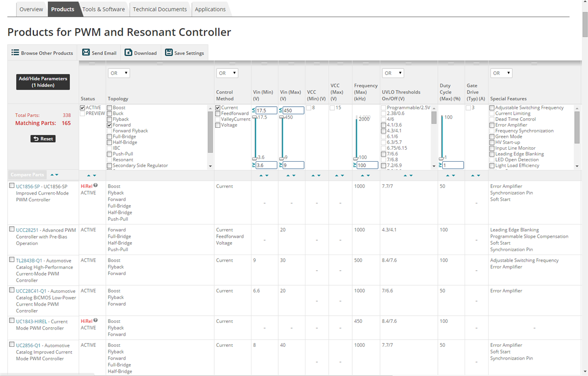The height and width of the screenshot is (376, 588).
Task: Open the UCC28251 product link
Action: pyautogui.click(x=27, y=230)
